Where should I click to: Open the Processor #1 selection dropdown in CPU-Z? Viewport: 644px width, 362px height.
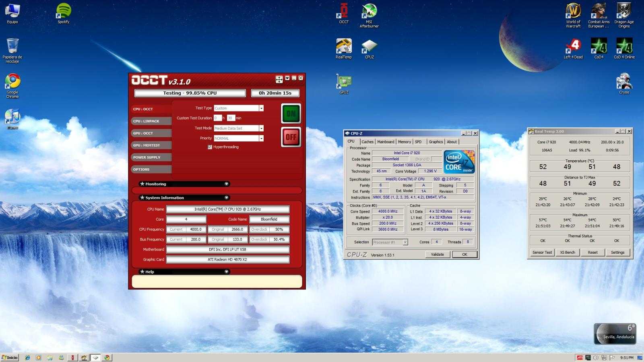click(405, 242)
